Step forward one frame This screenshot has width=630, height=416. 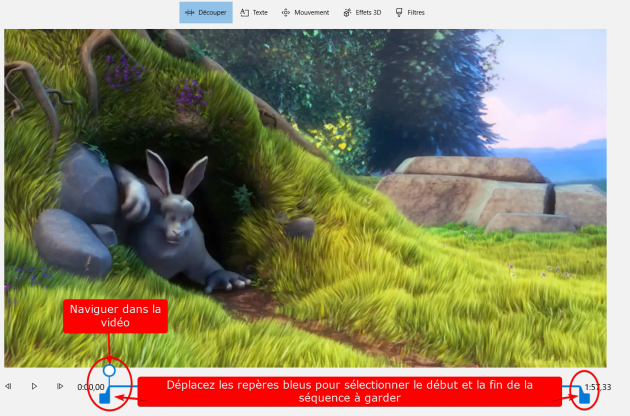pyautogui.click(x=60, y=386)
